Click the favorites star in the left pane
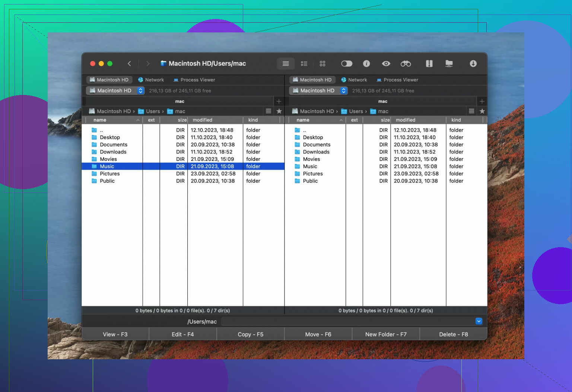This screenshot has height=392, width=572. pyautogui.click(x=279, y=111)
